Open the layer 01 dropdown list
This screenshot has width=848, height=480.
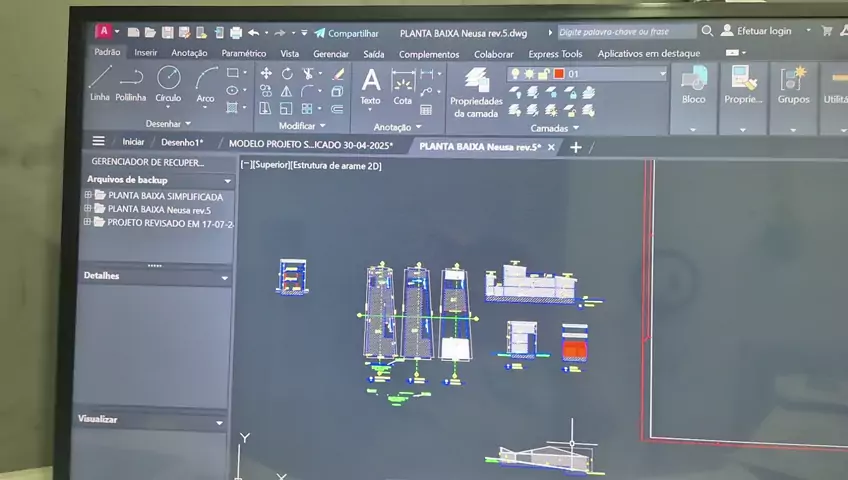[x=662, y=74]
